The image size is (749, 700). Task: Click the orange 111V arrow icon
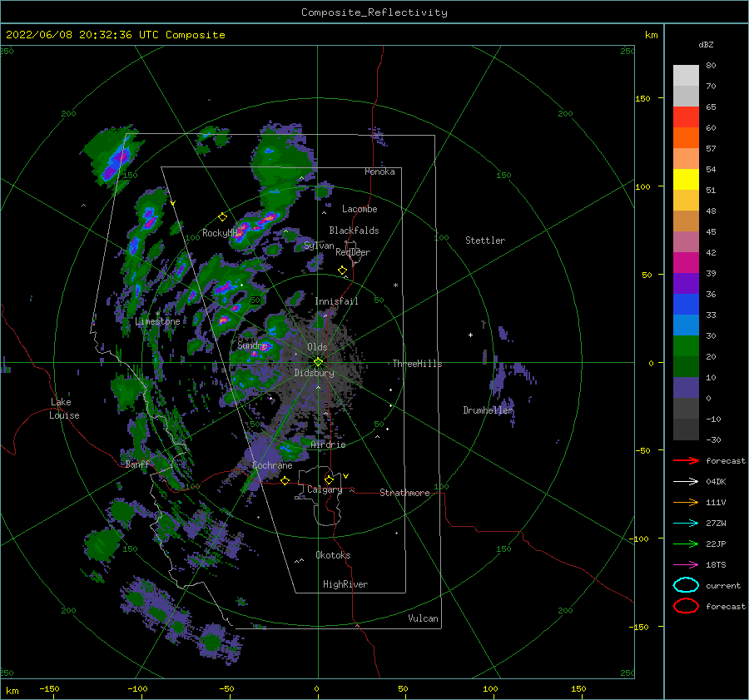(686, 502)
